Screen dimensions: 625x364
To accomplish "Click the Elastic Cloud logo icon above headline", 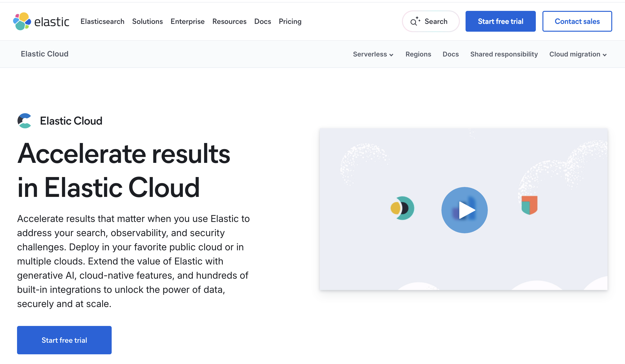I will coord(24,121).
